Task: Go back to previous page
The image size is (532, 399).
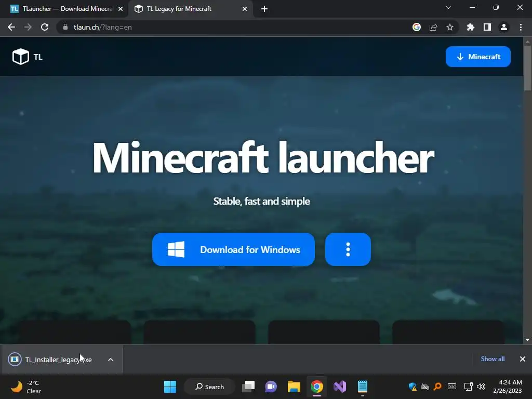Action: [11, 27]
